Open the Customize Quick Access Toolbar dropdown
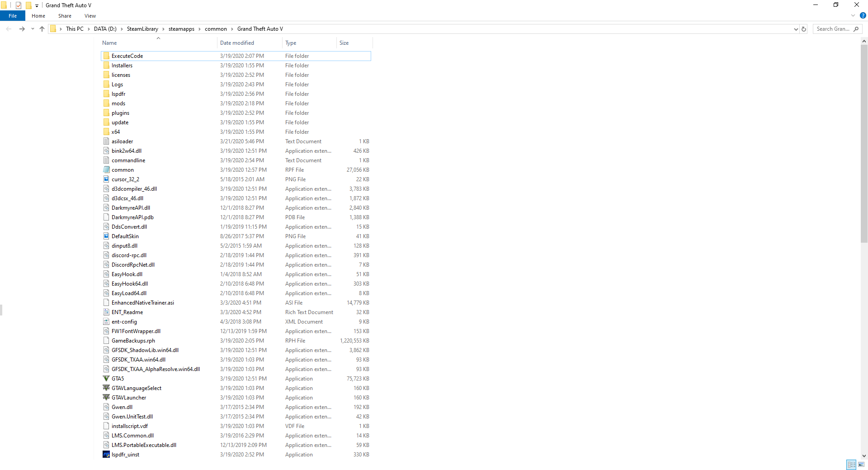Screen dimensions: 868x470 pos(37,5)
